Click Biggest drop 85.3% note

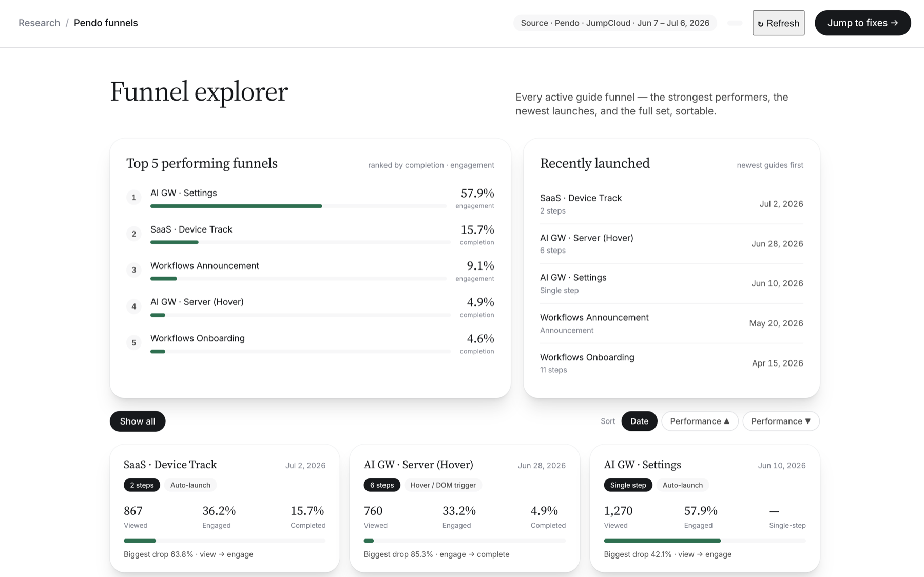tap(436, 554)
